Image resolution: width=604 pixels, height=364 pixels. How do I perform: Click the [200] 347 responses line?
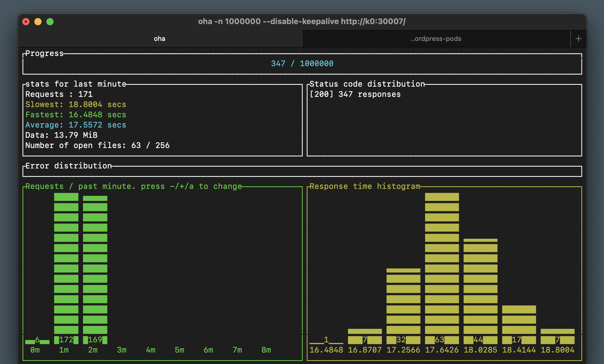click(355, 94)
